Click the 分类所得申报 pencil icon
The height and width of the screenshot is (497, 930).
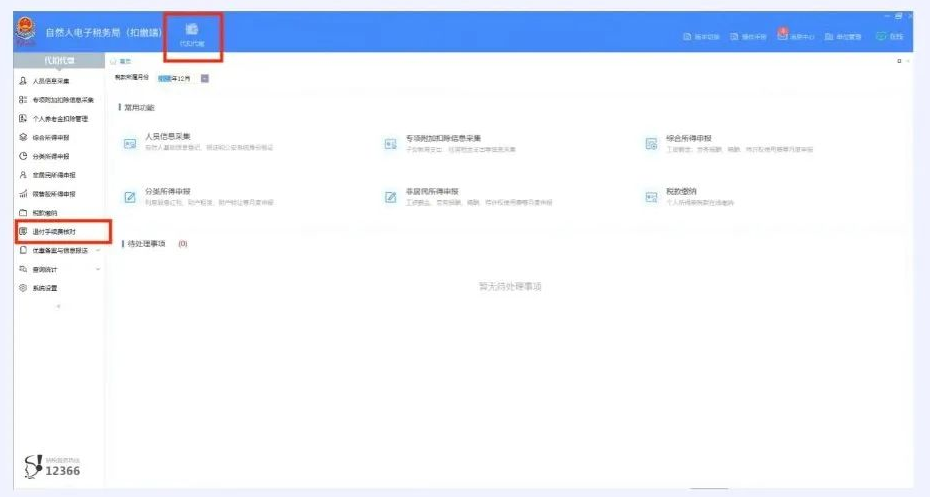(x=129, y=197)
